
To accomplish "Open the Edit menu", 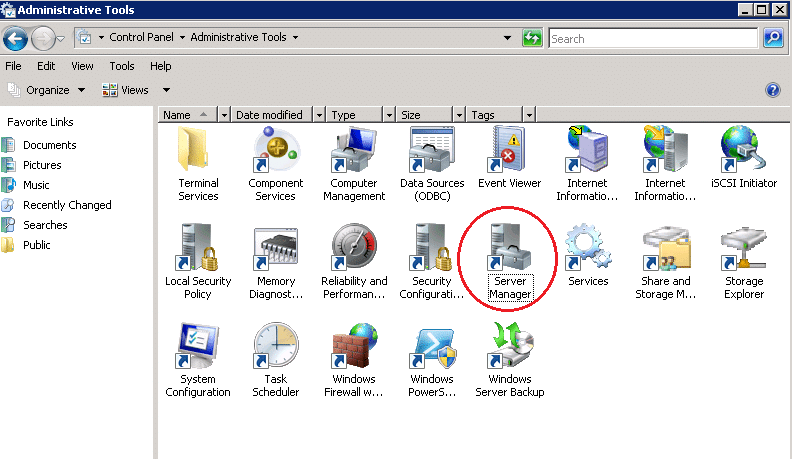I will coord(46,66).
